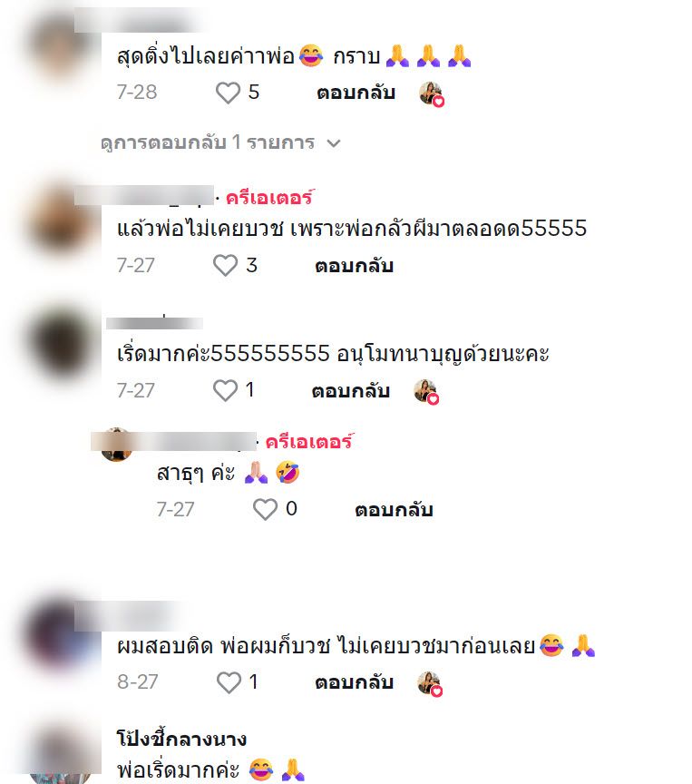692x784 pixels.
Task: Reply to the ผมสอบติด comment
Action: click(x=354, y=682)
